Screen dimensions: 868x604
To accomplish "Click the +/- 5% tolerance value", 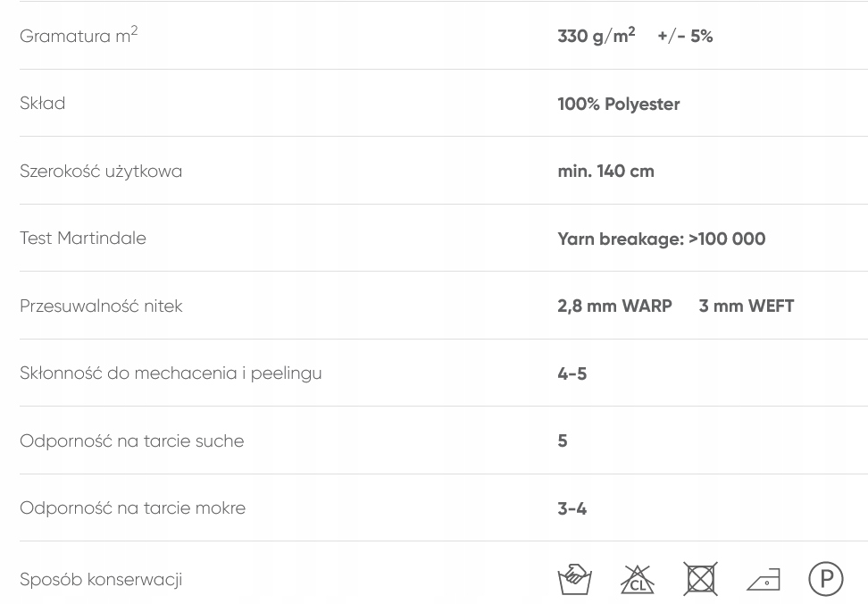I will pyautogui.click(x=685, y=37).
